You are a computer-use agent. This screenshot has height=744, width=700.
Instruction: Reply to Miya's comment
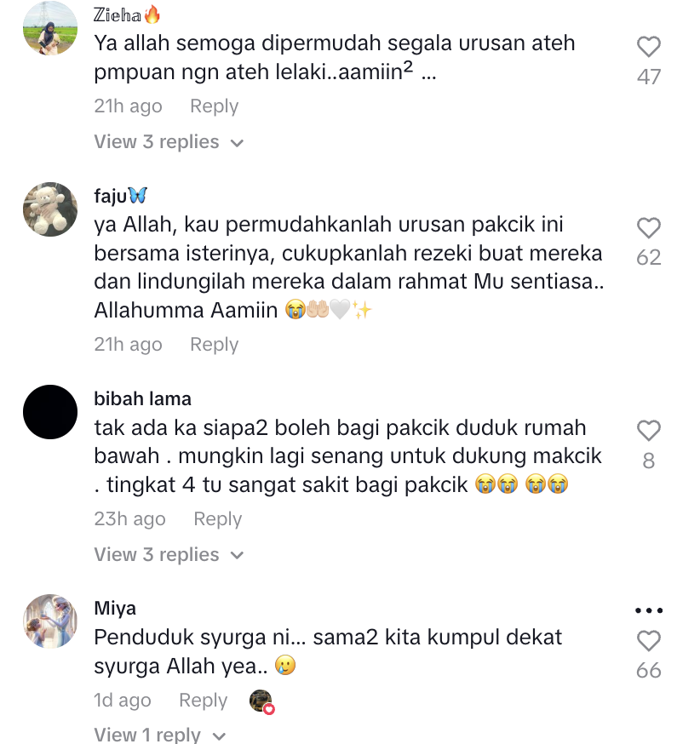click(204, 701)
